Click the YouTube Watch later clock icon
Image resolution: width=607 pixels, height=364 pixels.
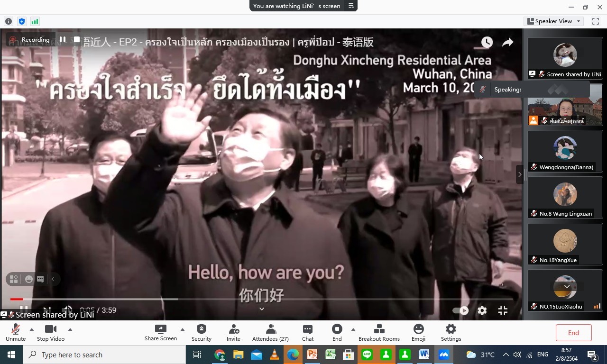coord(487,42)
